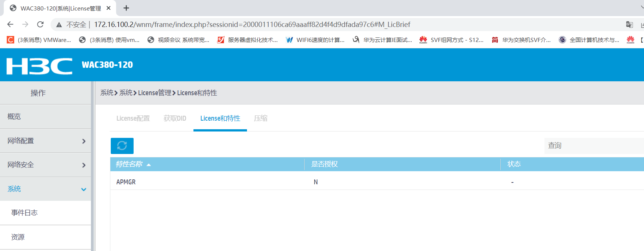This screenshot has height=251, width=644.
Task: Expand the 网络配置 sidebar menu
Action: (45, 141)
